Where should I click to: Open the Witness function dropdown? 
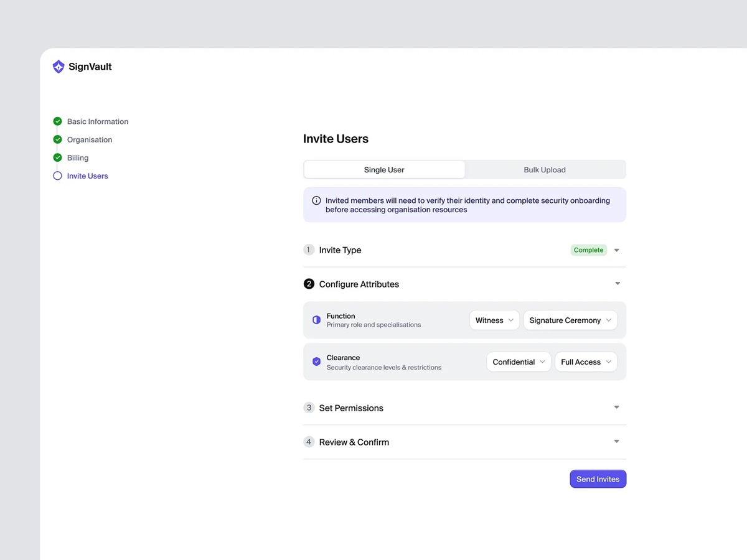494,320
